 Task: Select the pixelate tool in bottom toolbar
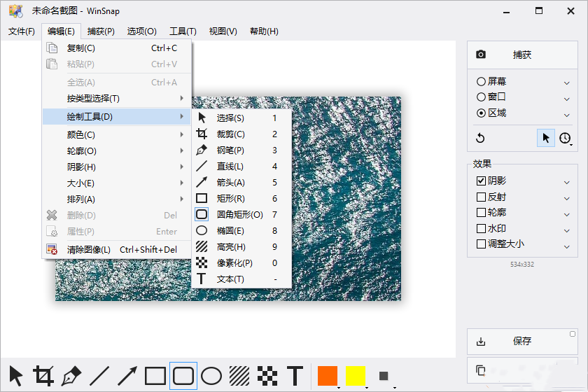click(x=267, y=376)
